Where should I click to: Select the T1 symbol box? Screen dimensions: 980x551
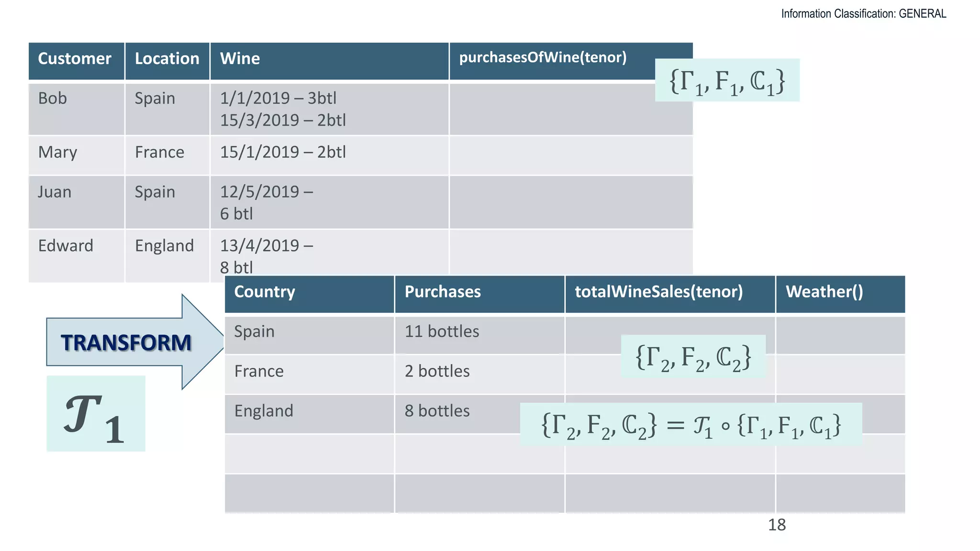coord(96,413)
